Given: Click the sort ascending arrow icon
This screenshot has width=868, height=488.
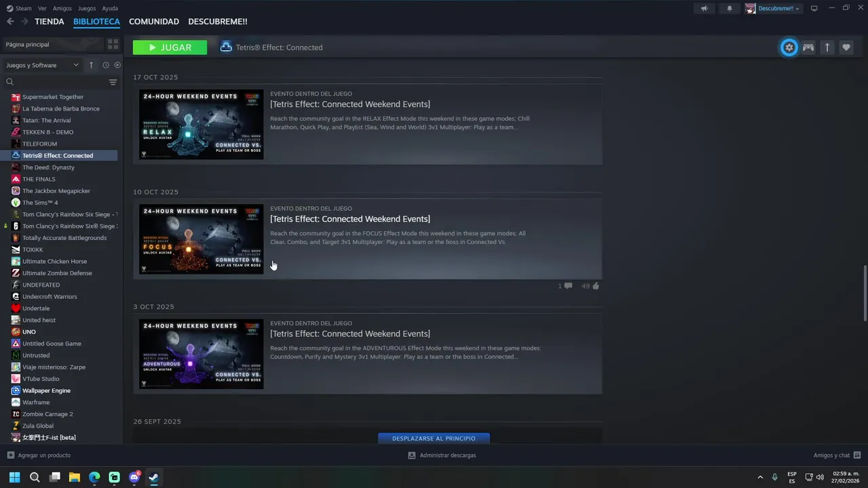Looking at the screenshot, I should tap(92, 65).
